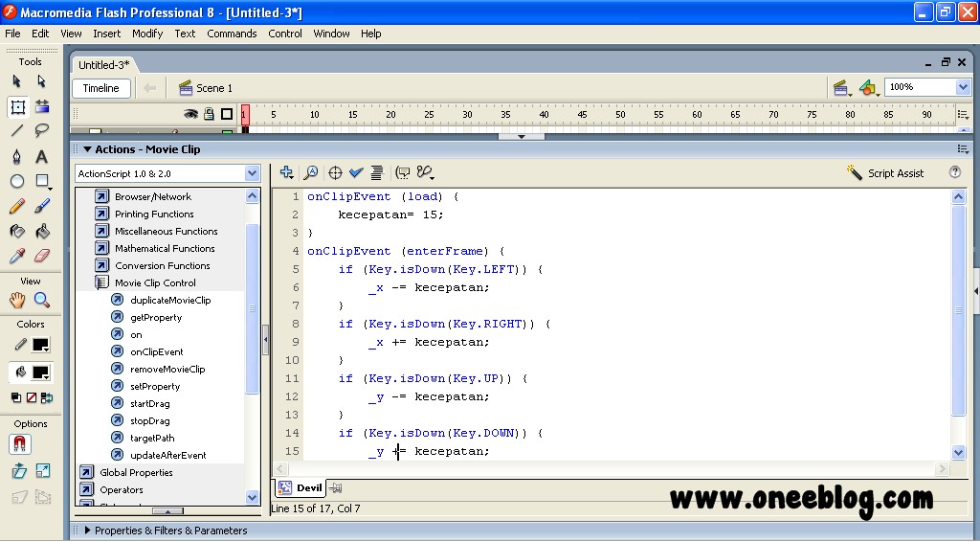
Task: Show code hint icon
Action: pos(403,172)
